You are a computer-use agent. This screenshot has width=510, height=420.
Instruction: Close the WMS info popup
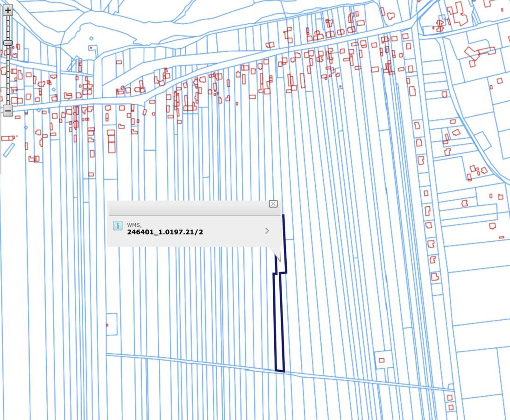coord(273,204)
